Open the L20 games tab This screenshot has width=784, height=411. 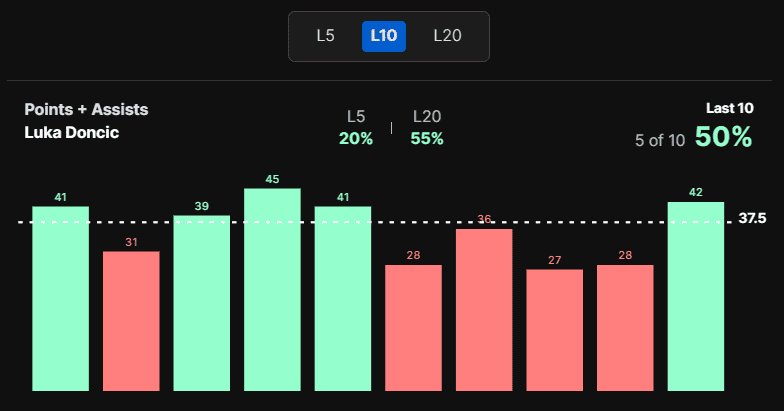click(447, 36)
